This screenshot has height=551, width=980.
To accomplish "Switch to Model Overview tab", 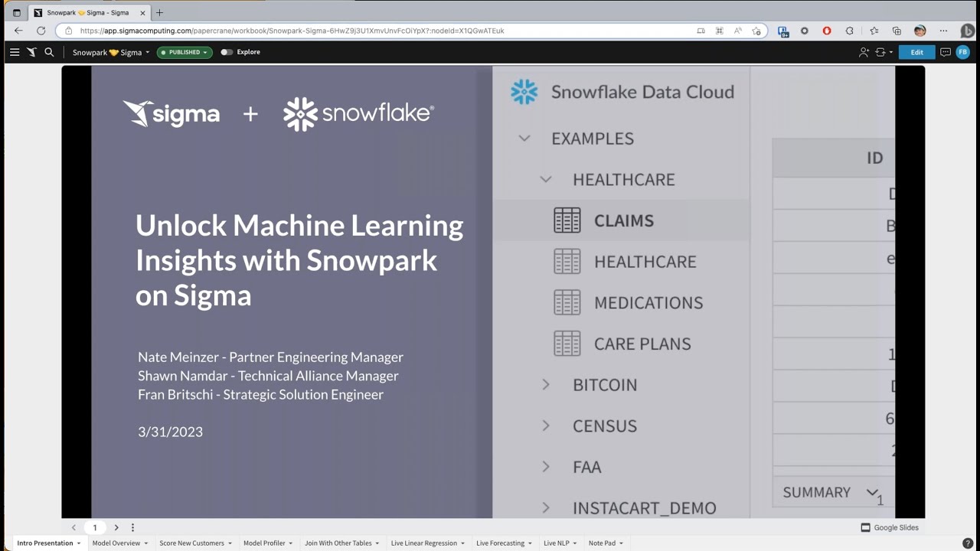I will [116, 543].
